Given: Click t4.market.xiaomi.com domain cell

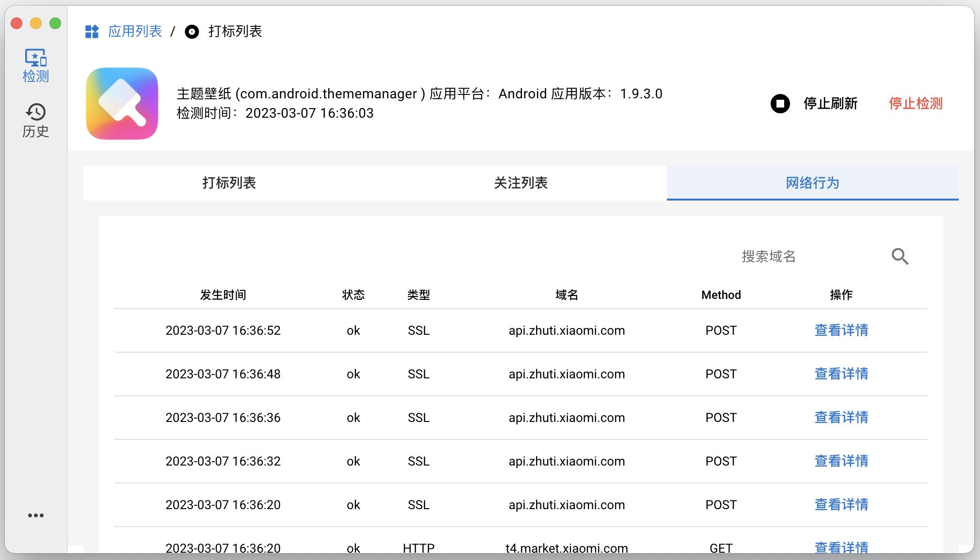Looking at the screenshot, I should click(x=567, y=548).
